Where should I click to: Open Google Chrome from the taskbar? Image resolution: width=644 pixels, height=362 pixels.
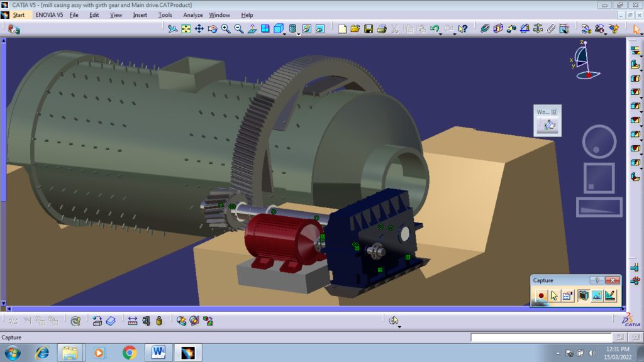tap(130, 353)
